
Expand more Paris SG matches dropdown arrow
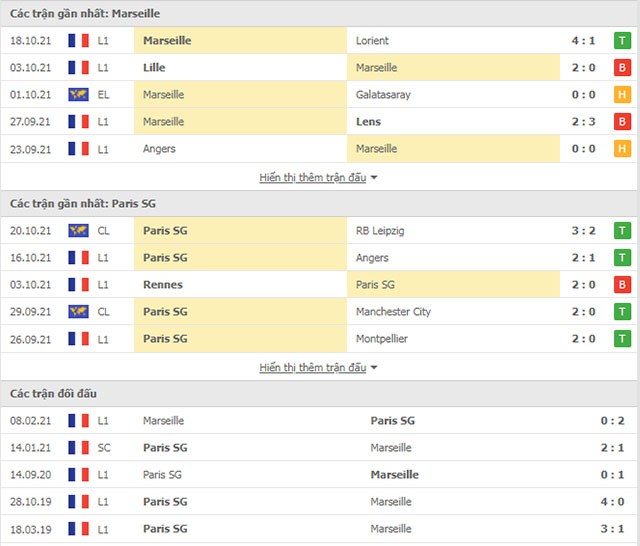[374, 368]
